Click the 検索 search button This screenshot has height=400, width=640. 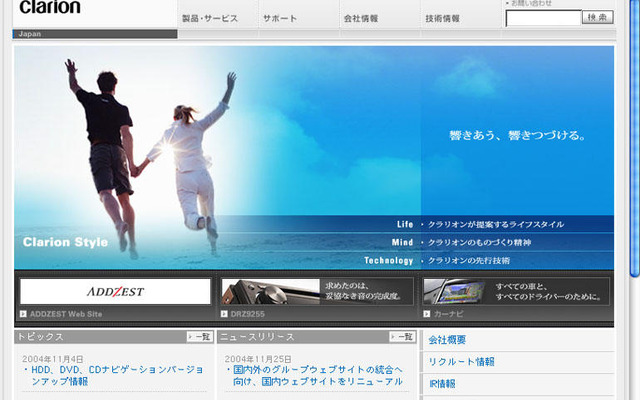[x=598, y=17]
